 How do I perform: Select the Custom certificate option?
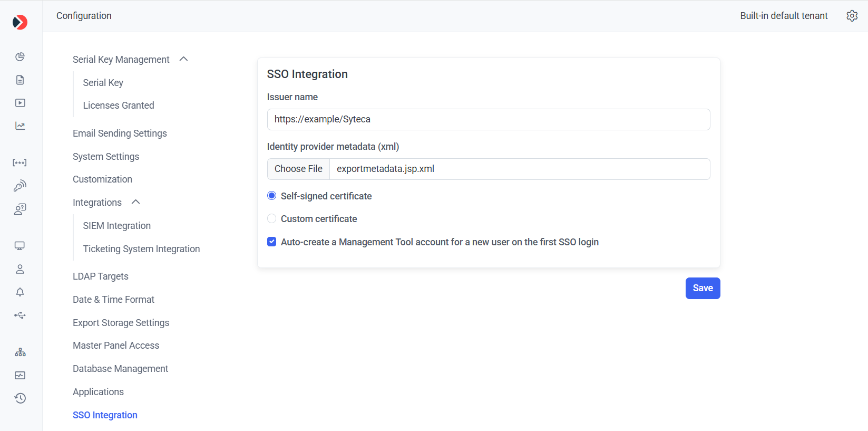(x=272, y=218)
